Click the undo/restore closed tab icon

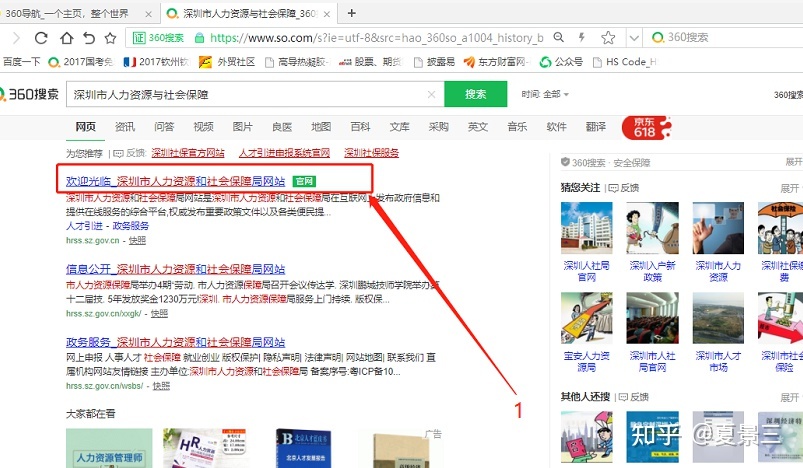[x=89, y=38]
